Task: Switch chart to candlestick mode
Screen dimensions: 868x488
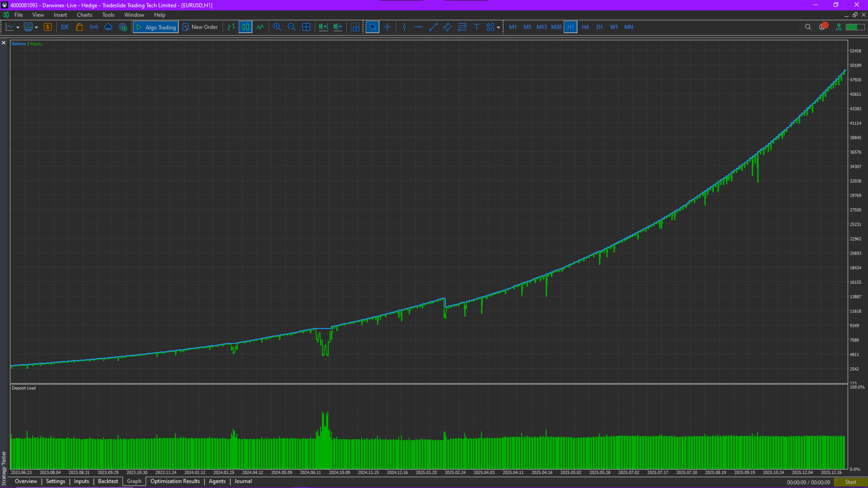Action: [x=245, y=27]
